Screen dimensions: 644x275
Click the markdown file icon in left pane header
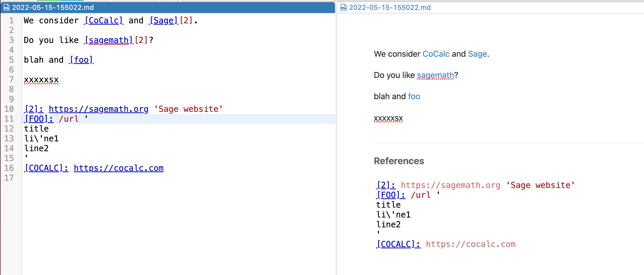6,8
